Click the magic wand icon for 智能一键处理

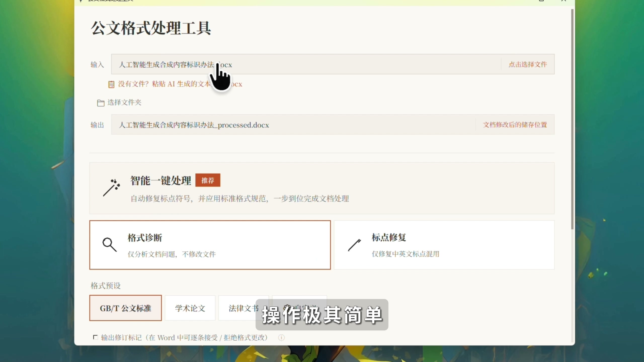click(111, 188)
